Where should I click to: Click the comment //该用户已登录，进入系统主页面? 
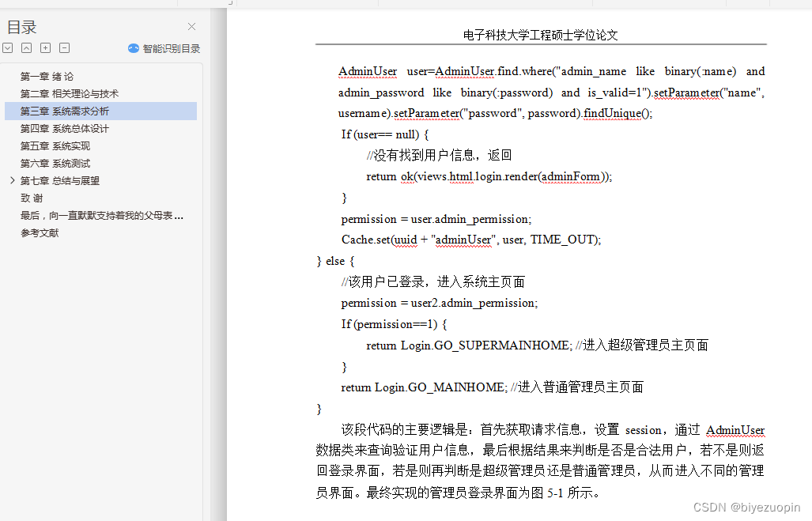click(433, 281)
